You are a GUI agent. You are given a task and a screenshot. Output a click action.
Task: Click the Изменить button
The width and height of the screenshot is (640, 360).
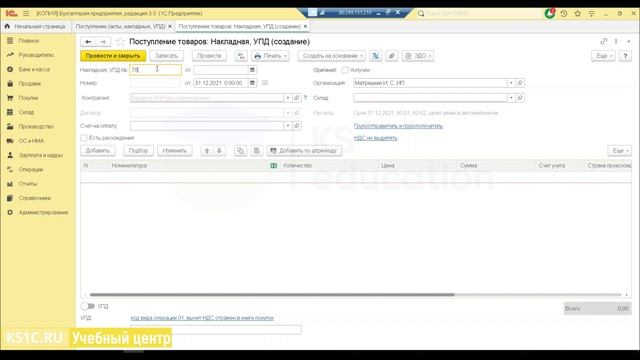pos(175,151)
